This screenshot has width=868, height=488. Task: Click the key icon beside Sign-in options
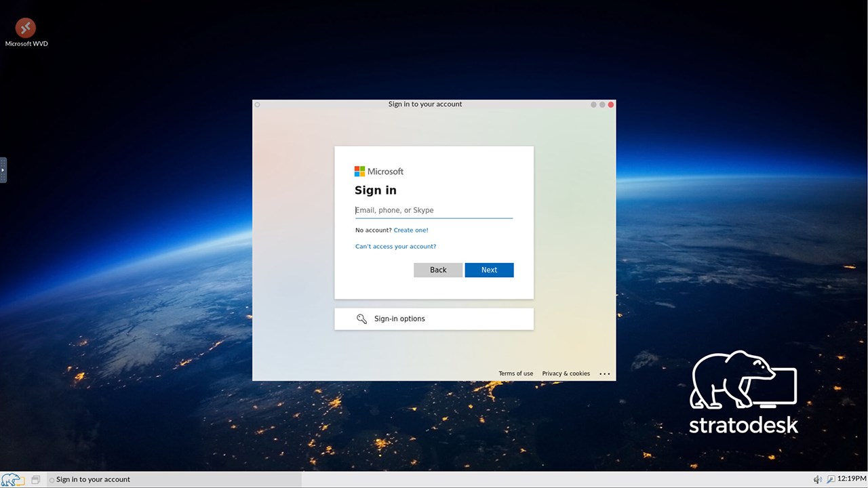[362, 319]
